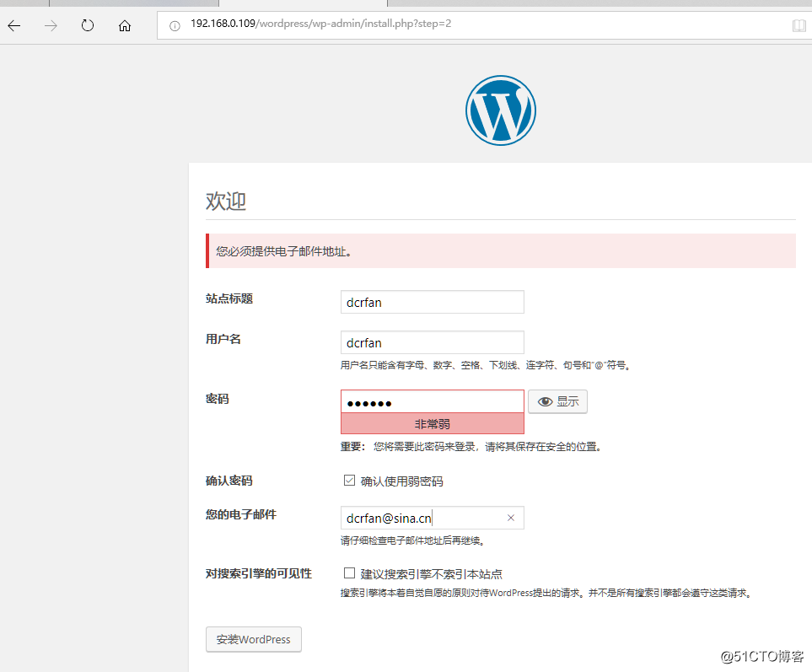Reload the page with refresh icon
This screenshot has height=672, width=812.
(x=88, y=25)
